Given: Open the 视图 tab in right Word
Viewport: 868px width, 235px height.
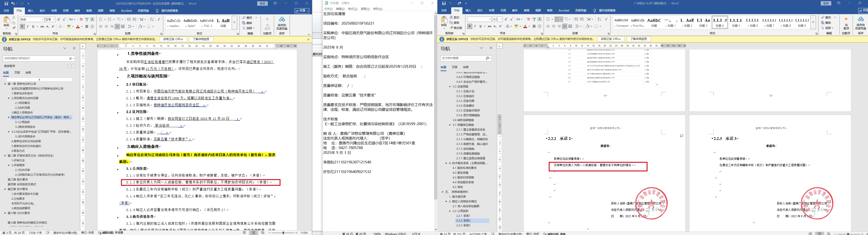Looking at the screenshot, I should point(538,11).
